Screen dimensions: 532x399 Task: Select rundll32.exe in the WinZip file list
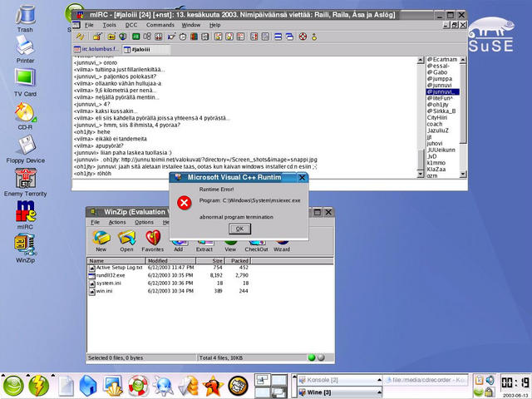111,275
